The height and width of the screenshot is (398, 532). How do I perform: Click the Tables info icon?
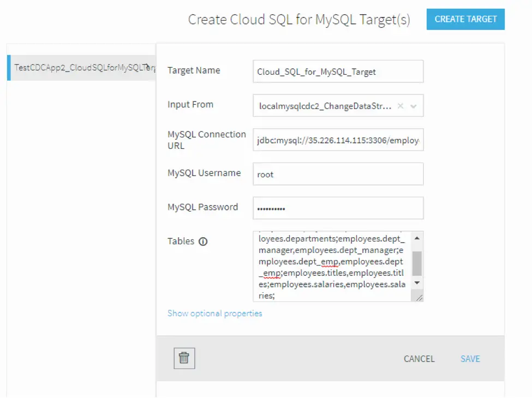[x=203, y=242]
